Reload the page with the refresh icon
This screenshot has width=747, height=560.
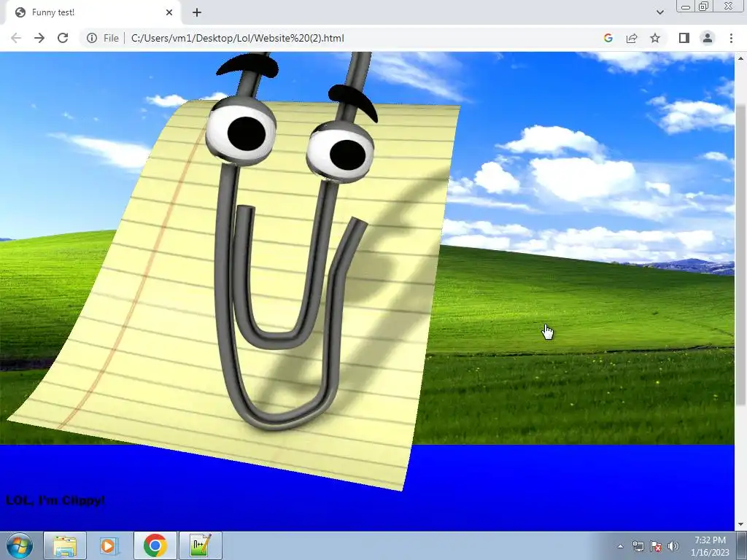pyautogui.click(x=63, y=38)
